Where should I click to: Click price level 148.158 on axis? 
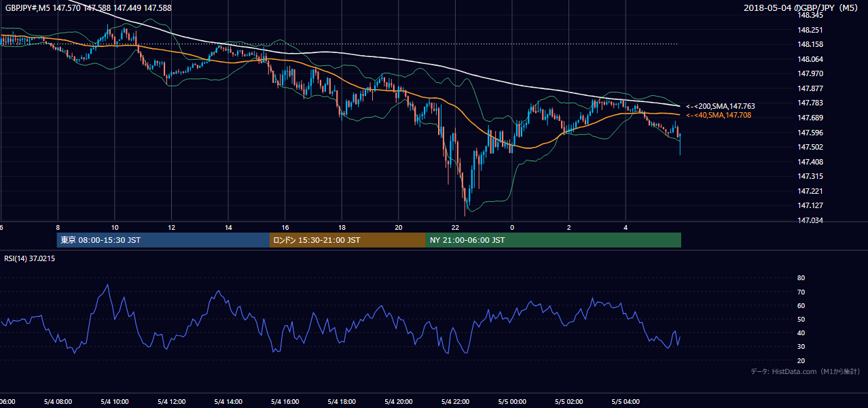[x=810, y=44]
